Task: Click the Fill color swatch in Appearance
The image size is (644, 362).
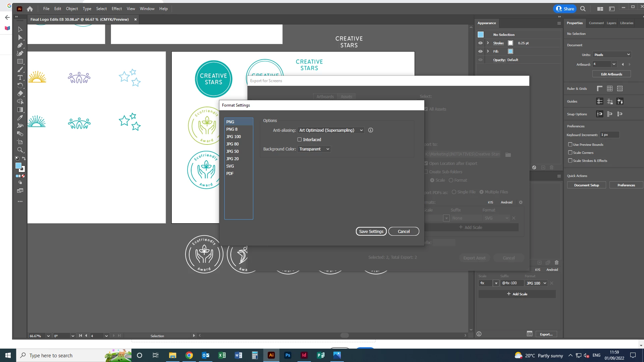Action: click(x=511, y=51)
